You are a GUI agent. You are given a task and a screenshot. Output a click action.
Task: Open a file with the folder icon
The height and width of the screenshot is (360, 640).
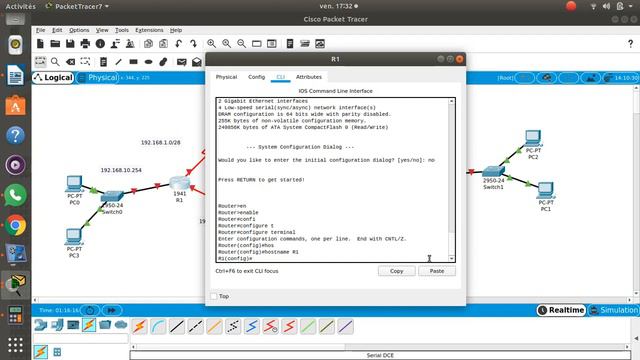click(55, 44)
